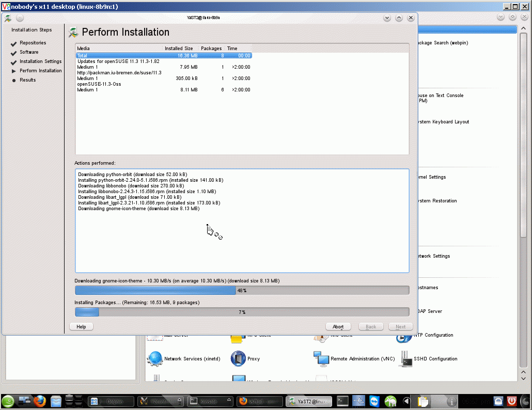Abort the installation
532x410 pixels.
click(338, 326)
